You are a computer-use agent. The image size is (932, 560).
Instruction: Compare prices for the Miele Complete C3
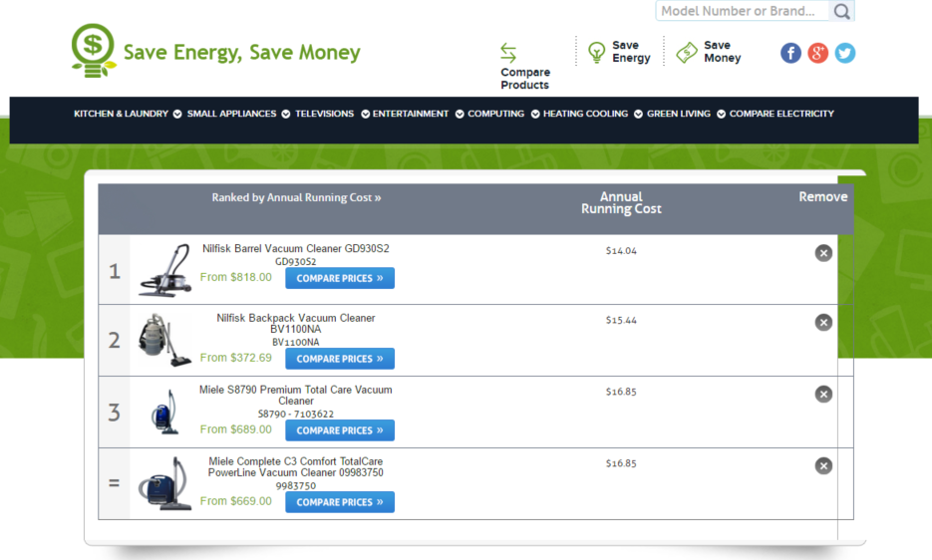340,502
